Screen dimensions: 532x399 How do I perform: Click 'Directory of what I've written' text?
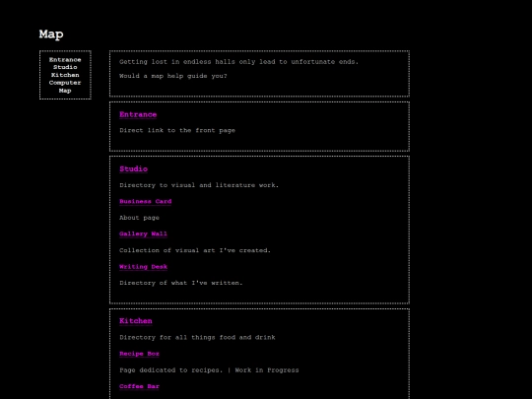(x=181, y=283)
